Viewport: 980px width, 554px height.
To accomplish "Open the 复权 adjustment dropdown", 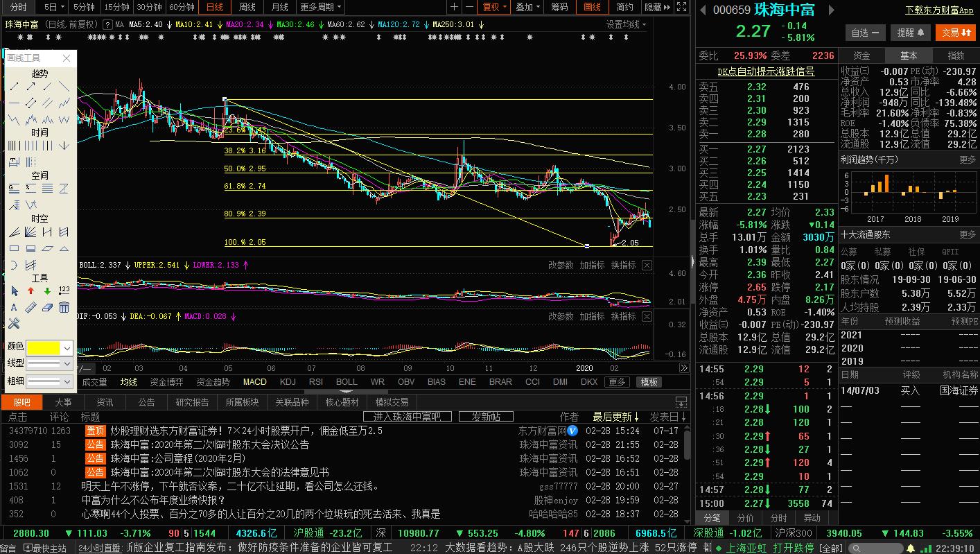I will 494,7.
